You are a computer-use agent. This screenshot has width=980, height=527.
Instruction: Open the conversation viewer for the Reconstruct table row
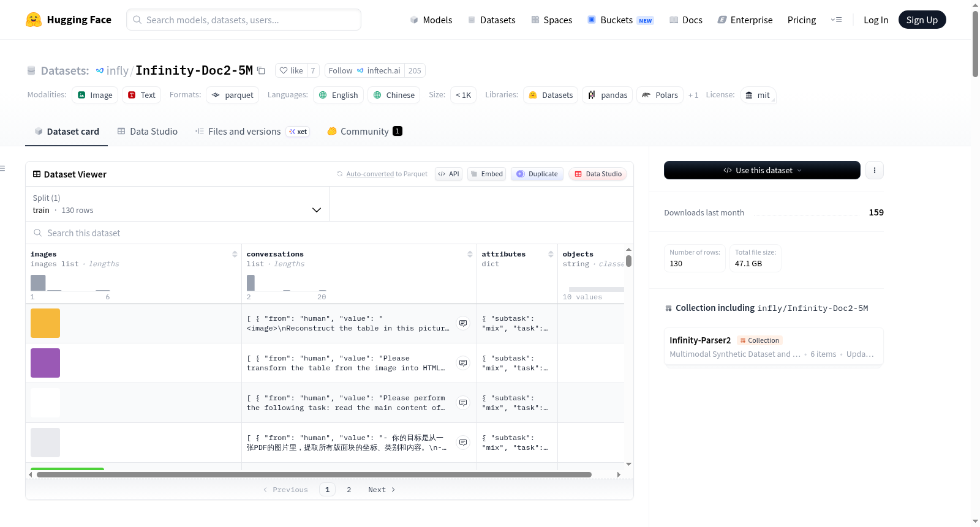pyautogui.click(x=463, y=323)
